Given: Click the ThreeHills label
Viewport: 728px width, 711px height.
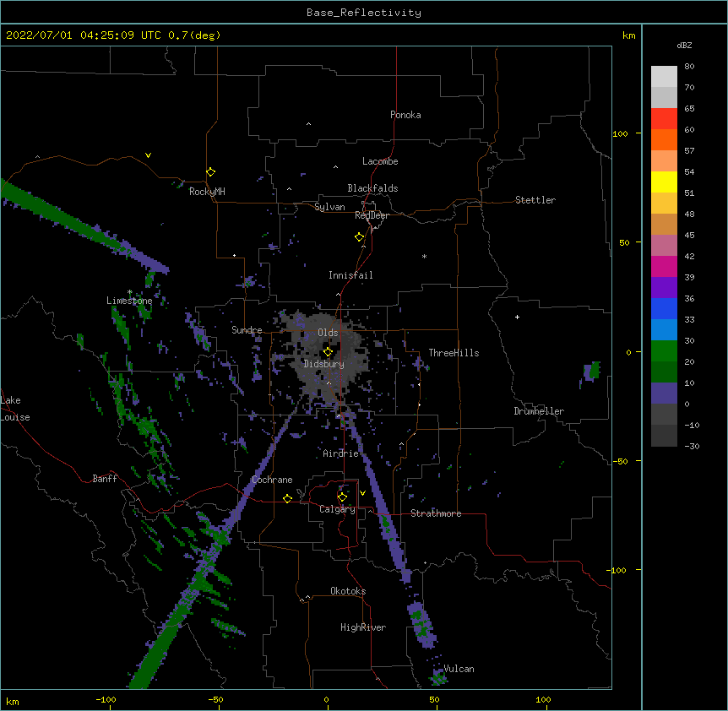Looking at the screenshot, I should click(454, 353).
